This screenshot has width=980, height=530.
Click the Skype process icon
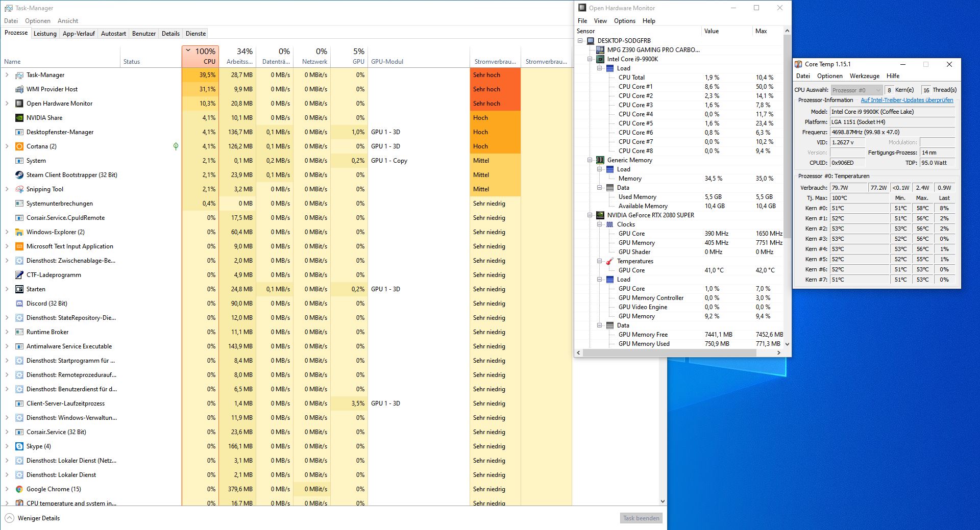19,446
